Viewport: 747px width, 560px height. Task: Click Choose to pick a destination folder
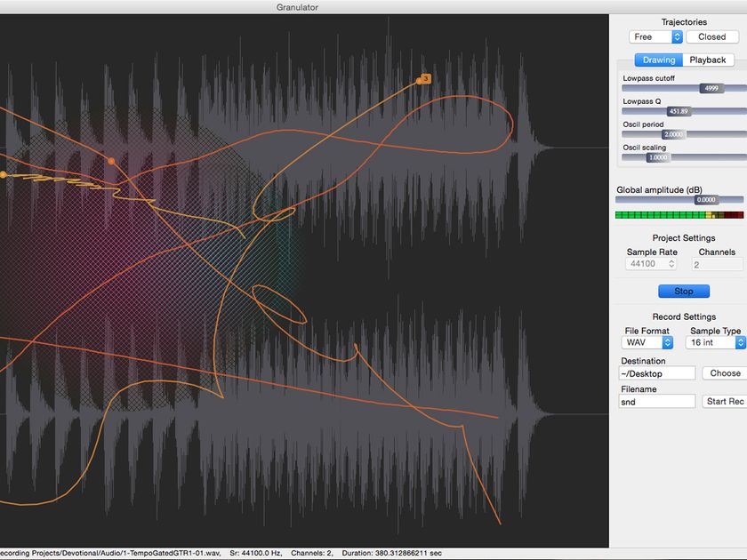click(724, 372)
